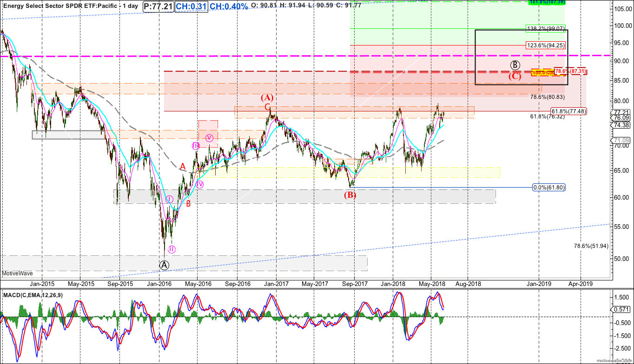Image resolution: width=634 pixels, height=364 pixels.
Task: Click the red (A) wave label
Action: (x=267, y=97)
